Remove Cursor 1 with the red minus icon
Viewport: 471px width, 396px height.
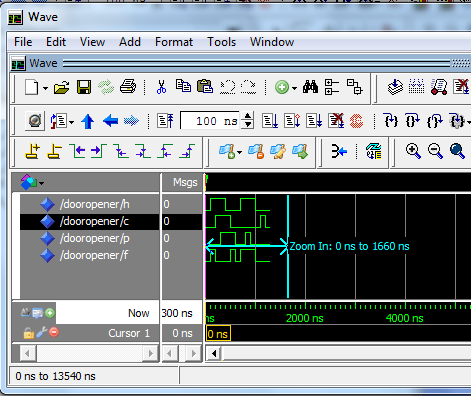(x=54, y=332)
